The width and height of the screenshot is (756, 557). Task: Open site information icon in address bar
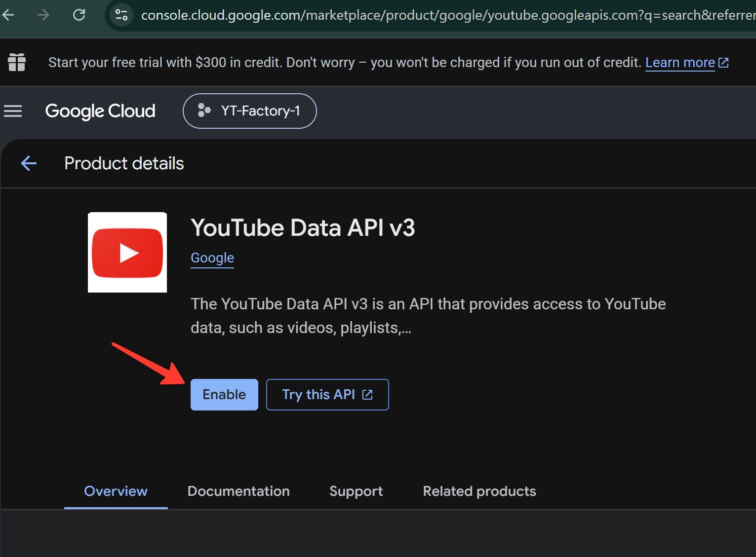pyautogui.click(x=121, y=15)
